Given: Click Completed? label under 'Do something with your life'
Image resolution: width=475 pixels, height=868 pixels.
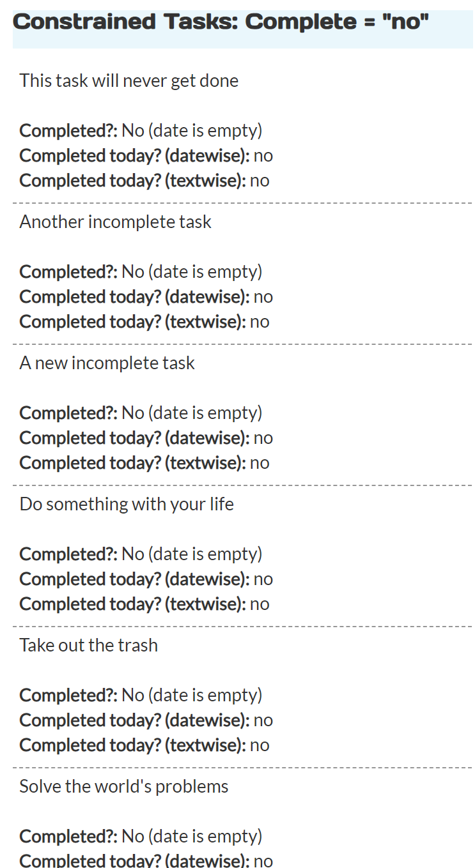Looking at the screenshot, I should pyautogui.click(x=68, y=554).
